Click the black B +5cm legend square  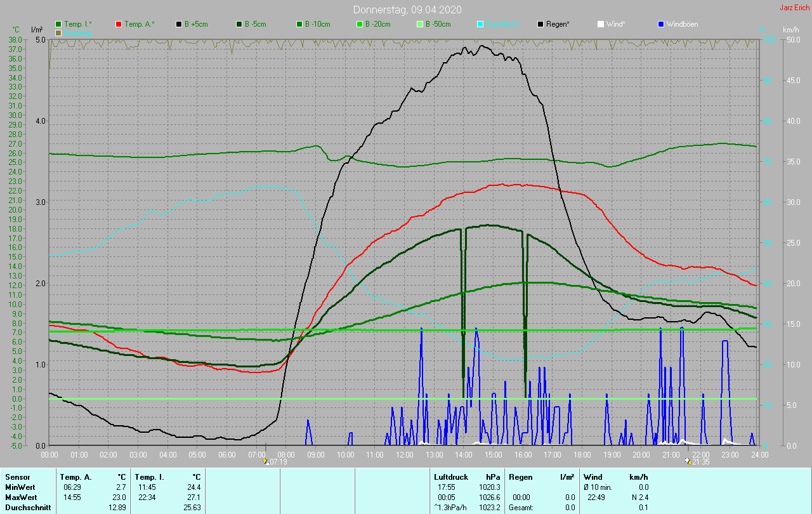tap(179, 24)
